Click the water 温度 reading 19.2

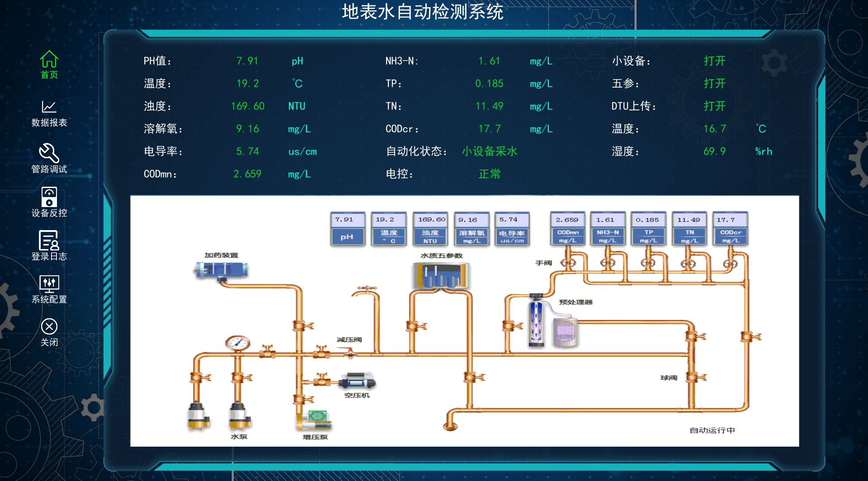pos(247,84)
